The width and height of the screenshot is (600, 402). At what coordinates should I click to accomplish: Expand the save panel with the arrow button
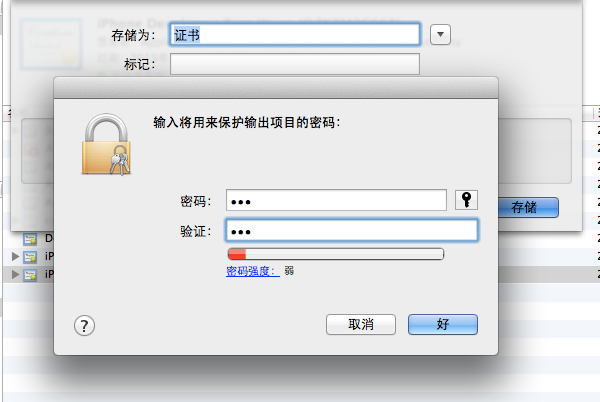pos(440,34)
